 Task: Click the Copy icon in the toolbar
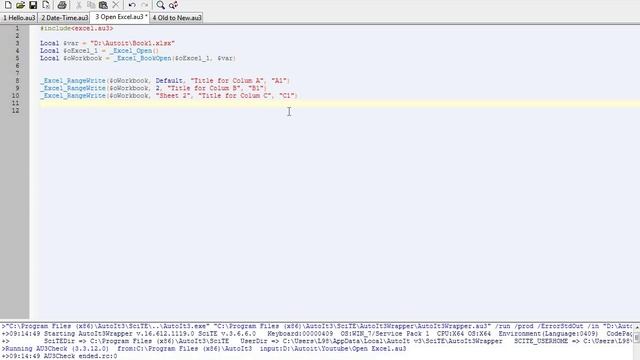pyautogui.click(x=91, y=5)
